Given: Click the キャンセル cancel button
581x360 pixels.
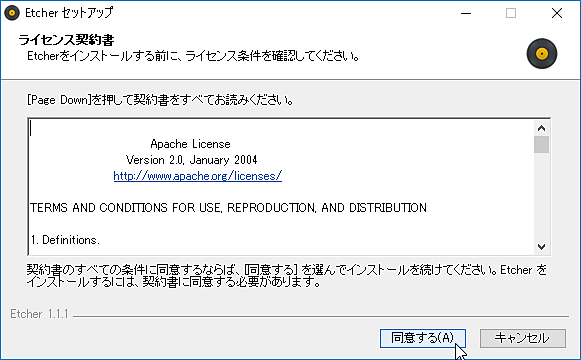Looking at the screenshot, I should pyautogui.click(x=523, y=338).
